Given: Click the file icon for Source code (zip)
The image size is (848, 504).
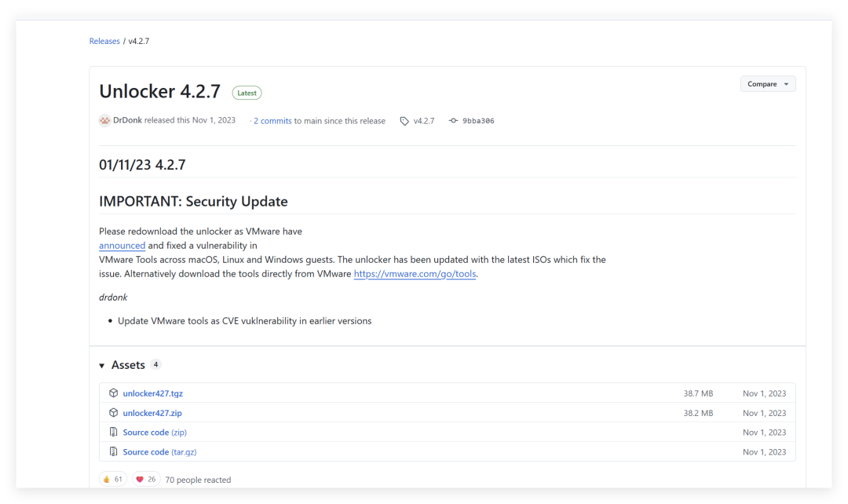Looking at the screenshot, I should [x=114, y=433].
